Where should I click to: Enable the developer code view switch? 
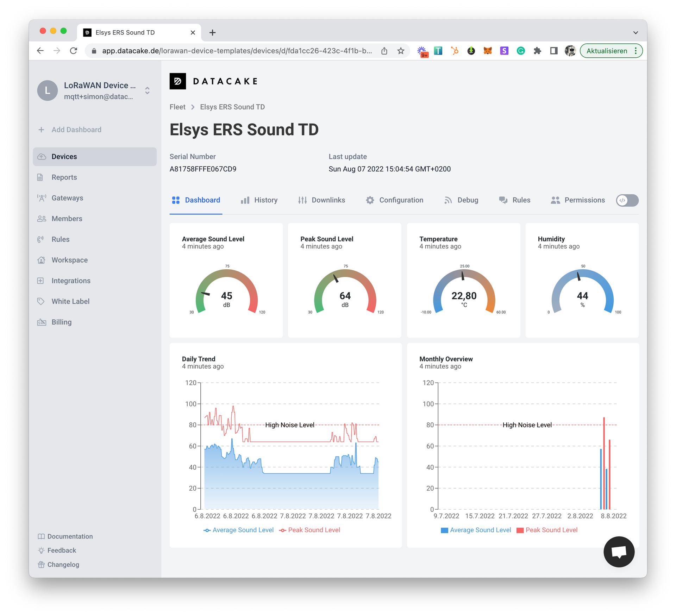[x=627, y=200]
